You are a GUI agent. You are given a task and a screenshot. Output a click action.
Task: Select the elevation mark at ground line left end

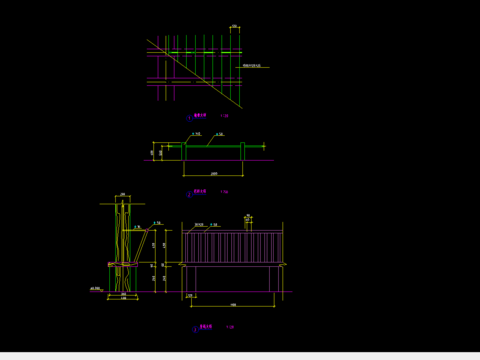pos(96,289)
